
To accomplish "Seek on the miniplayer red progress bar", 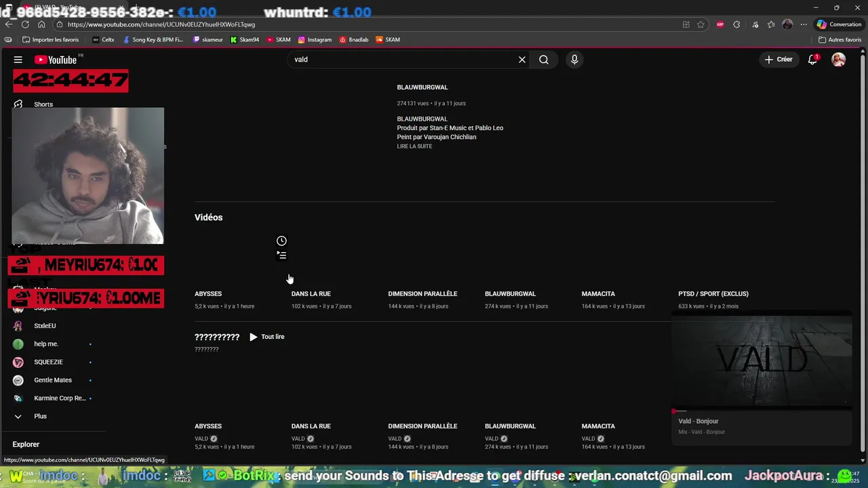I will coord(762,411).
